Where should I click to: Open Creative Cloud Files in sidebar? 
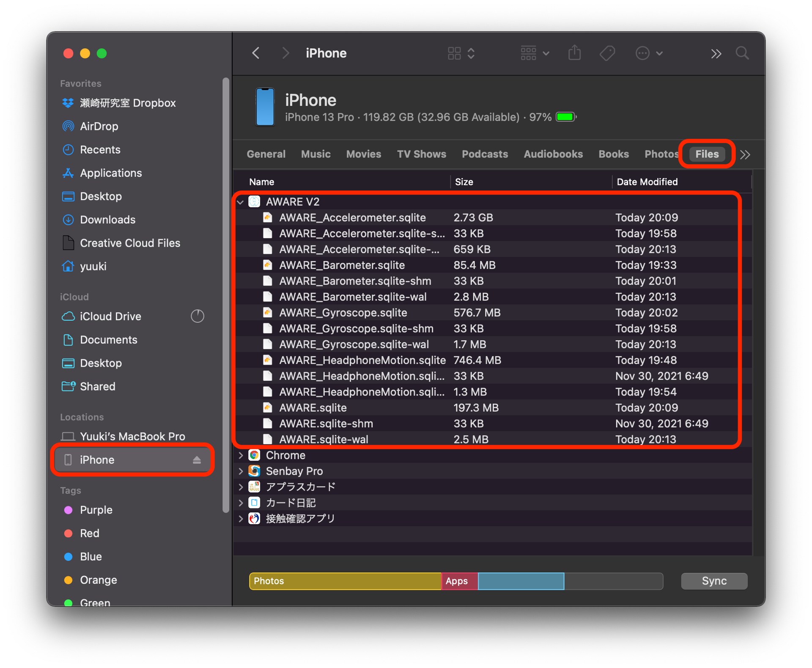(130, 243)
